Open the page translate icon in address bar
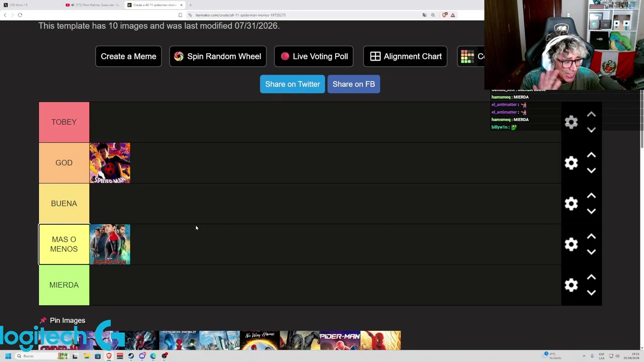The image size is (644, 362). click(x=425, y=15)
